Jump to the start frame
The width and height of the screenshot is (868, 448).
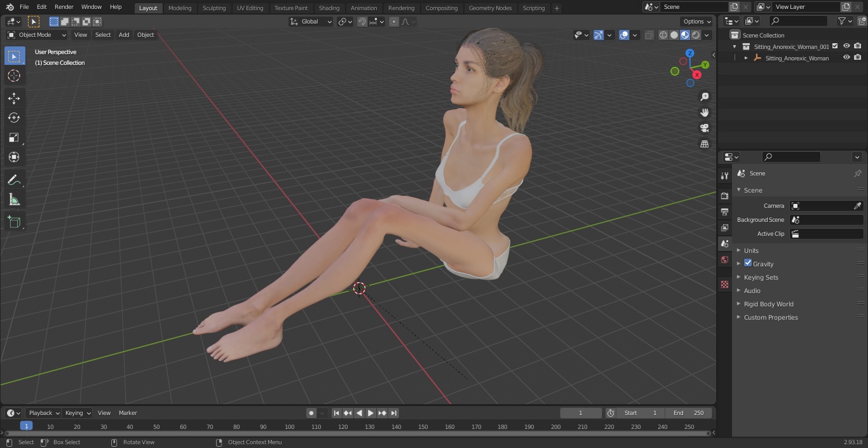(336, 413)
